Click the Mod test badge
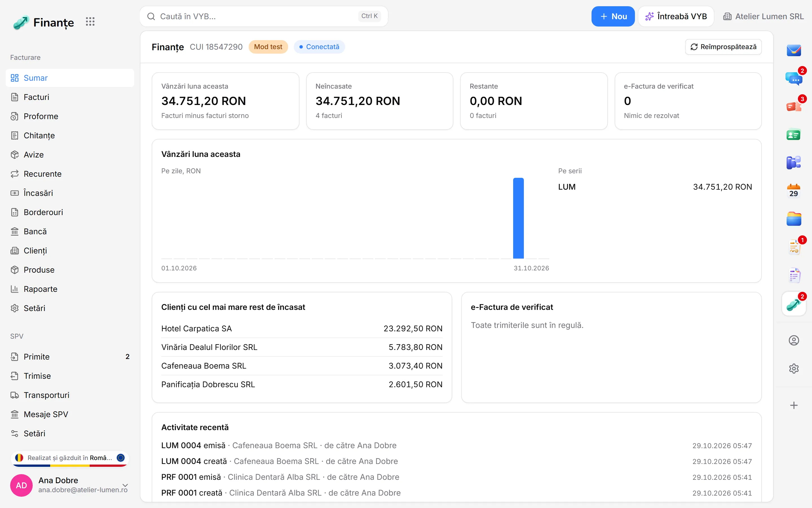 [x=268, y=47]
